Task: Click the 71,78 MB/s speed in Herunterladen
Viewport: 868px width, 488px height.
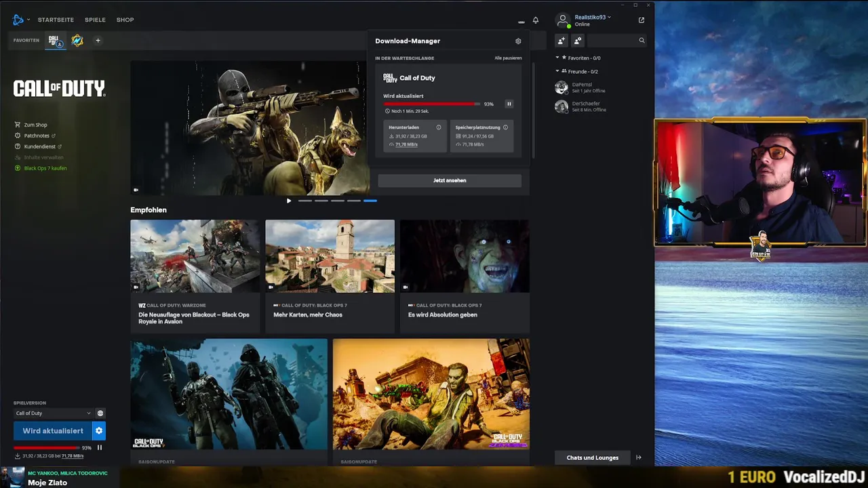Action: pos(406,144)
